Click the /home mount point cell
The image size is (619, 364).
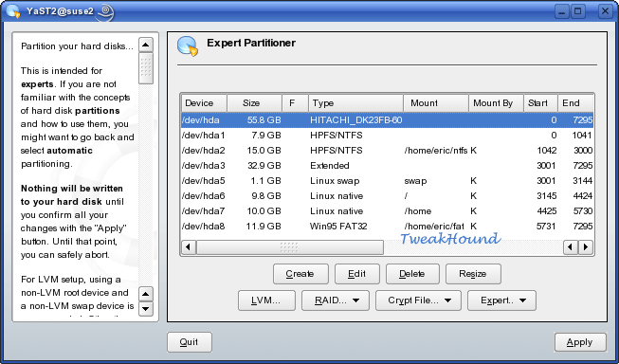click(x=418, y=211)
